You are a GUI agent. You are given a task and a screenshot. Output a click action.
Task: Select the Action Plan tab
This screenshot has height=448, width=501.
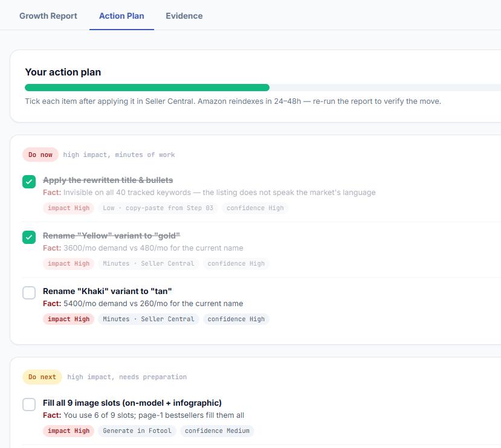click(121, 16)
